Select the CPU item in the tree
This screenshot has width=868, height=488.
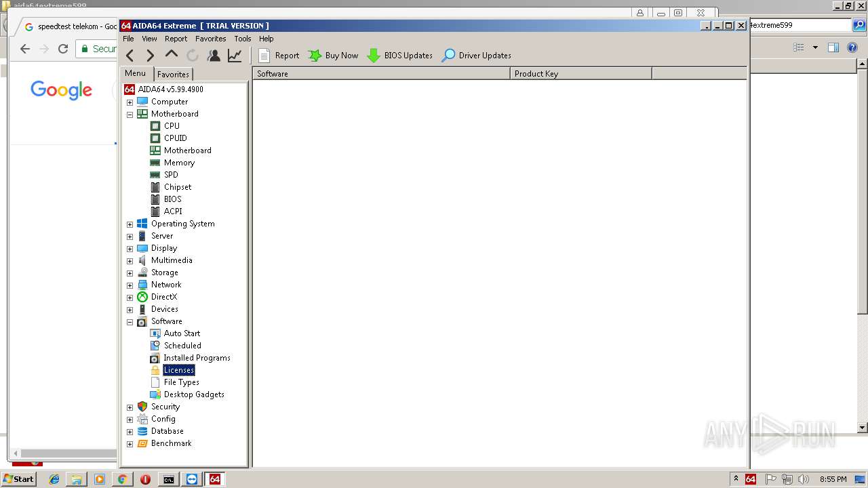click(172, 126)
